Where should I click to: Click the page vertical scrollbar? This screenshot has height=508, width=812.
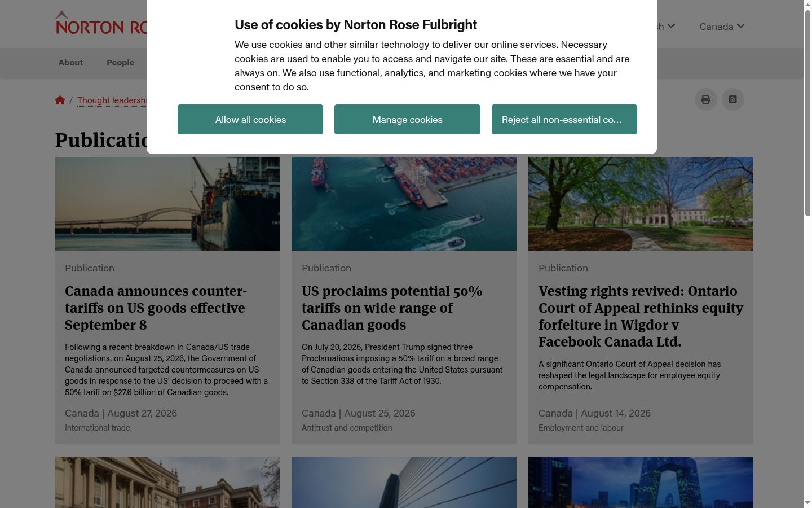[807, 113]
